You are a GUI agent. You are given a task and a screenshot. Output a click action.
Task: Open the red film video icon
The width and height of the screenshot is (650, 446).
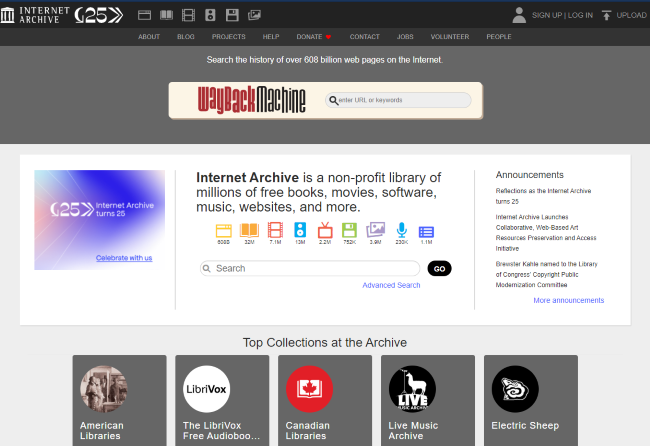(275, 231)
